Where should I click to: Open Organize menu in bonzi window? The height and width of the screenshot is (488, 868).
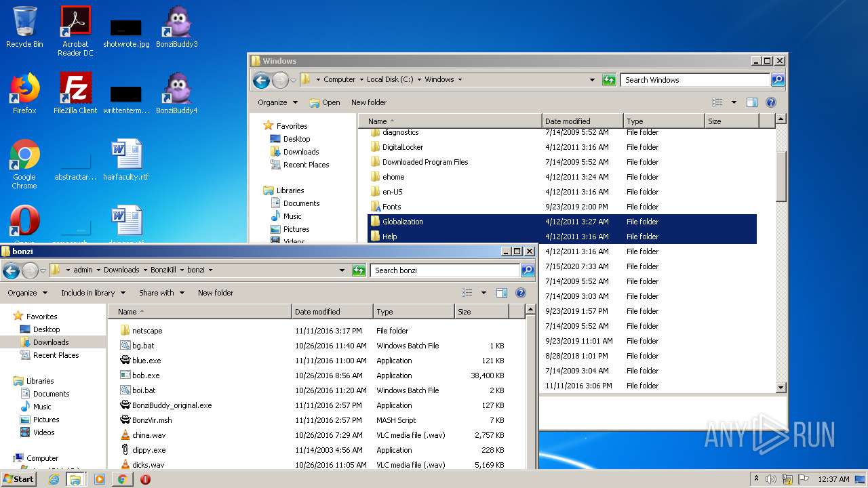(27, 293)
